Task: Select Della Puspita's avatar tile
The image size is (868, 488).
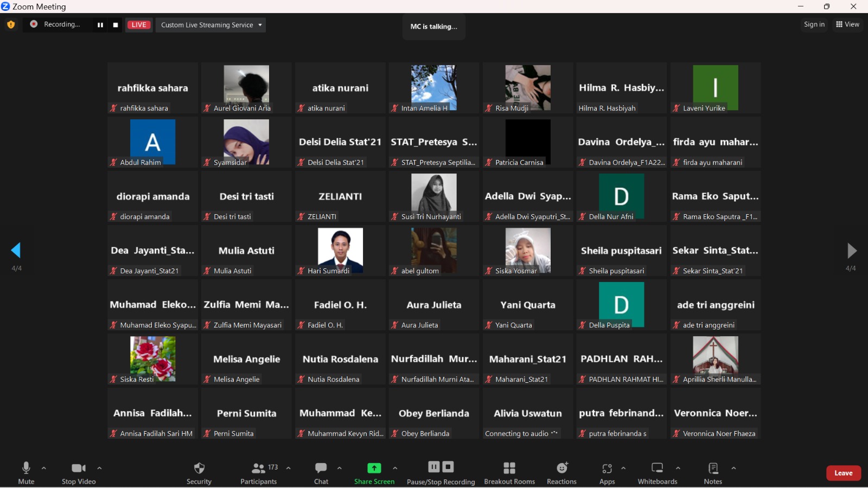Action: 622,305
